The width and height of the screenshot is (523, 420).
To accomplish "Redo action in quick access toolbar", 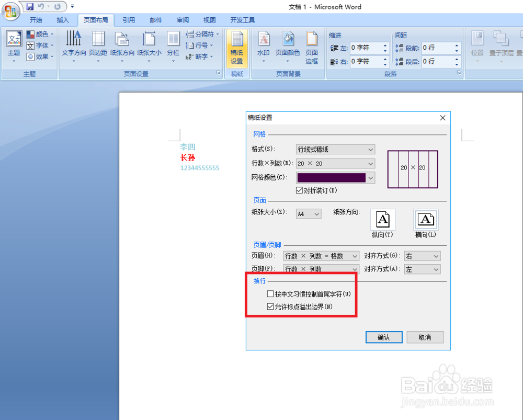I will click(x=58, y=6).
